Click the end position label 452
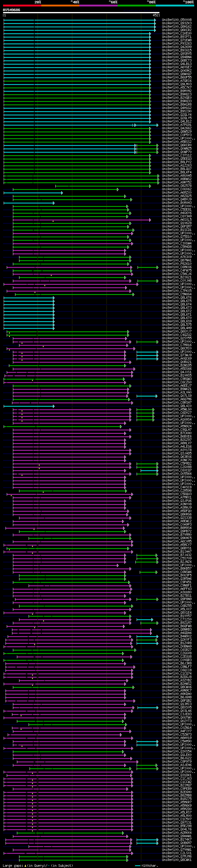Viewport: 197px width, 868px height. pos(155,15)
